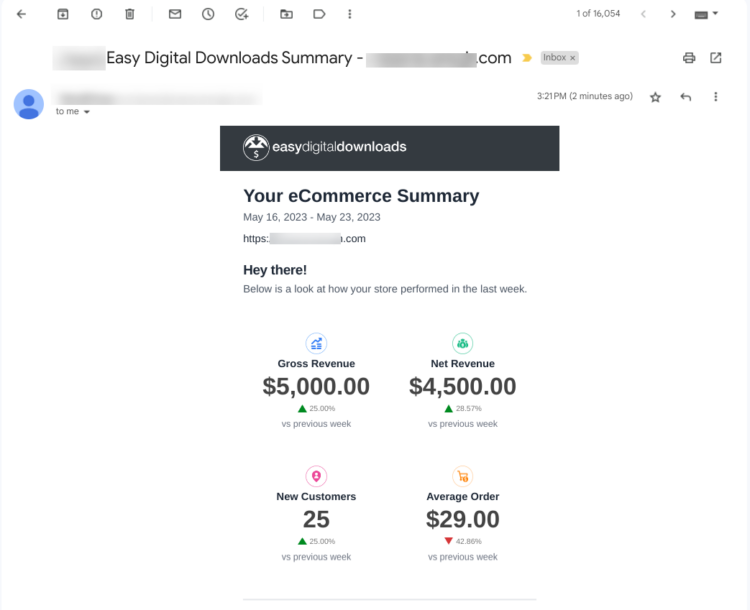Star this message
This screenshot has width=750, height=610.
[x=655, y=97]
